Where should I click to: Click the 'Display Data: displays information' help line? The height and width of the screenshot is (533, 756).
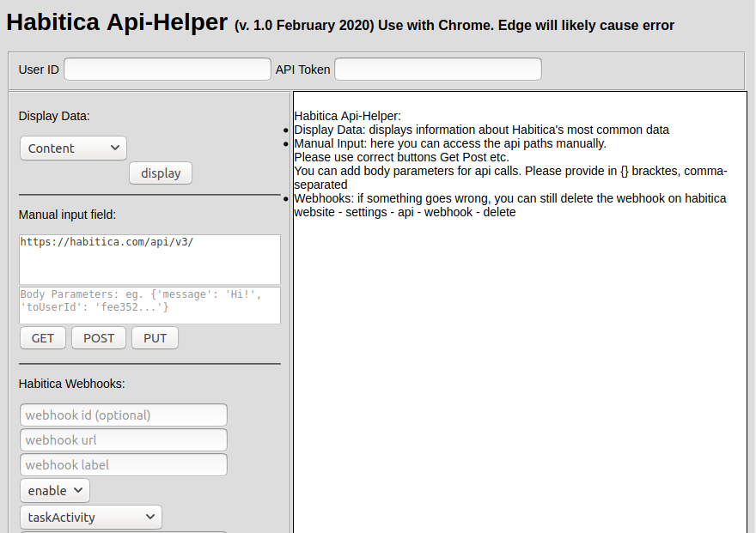482,130
